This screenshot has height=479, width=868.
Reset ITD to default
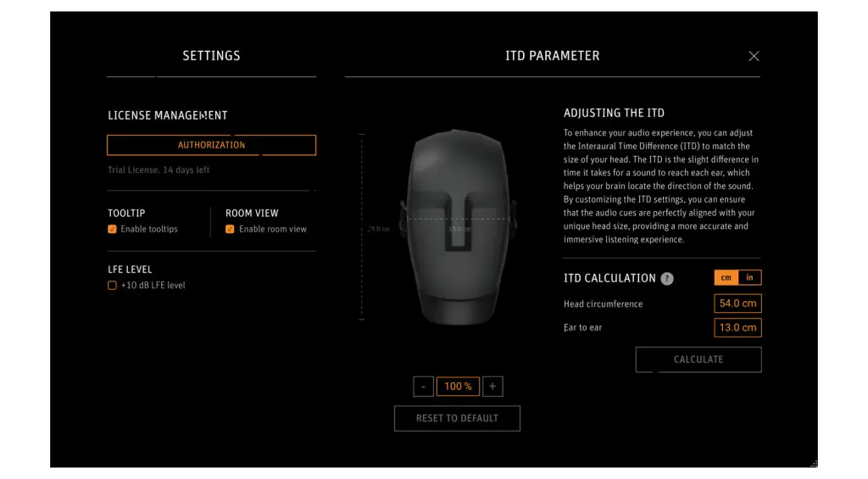tap(457, 419)
